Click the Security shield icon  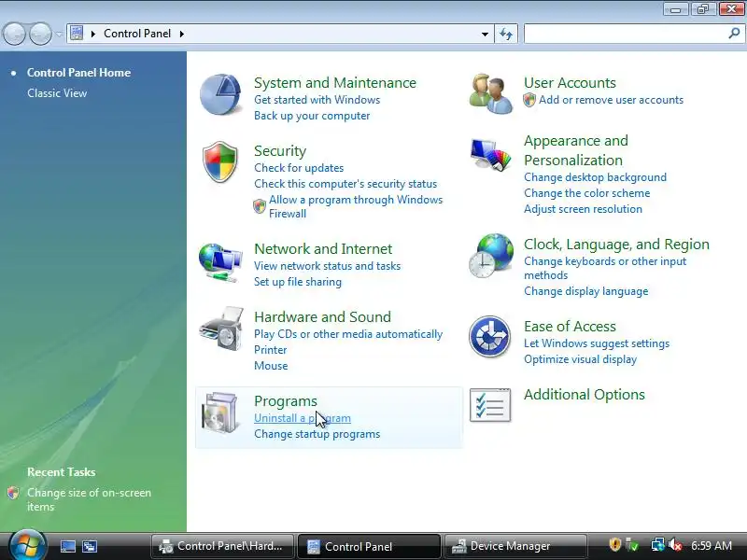(x=219, y=161)
